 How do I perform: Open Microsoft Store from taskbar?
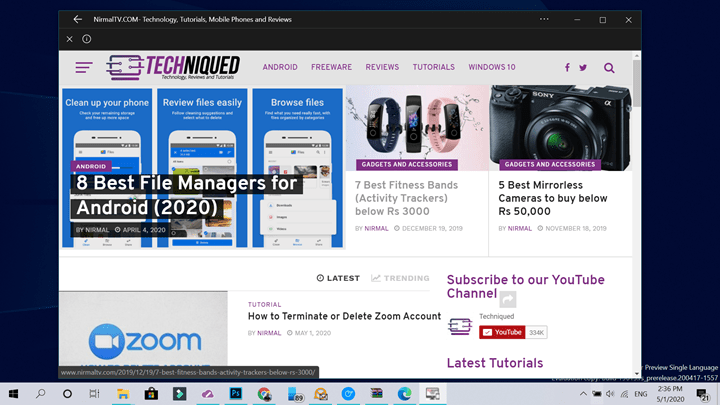coord(151,394)
